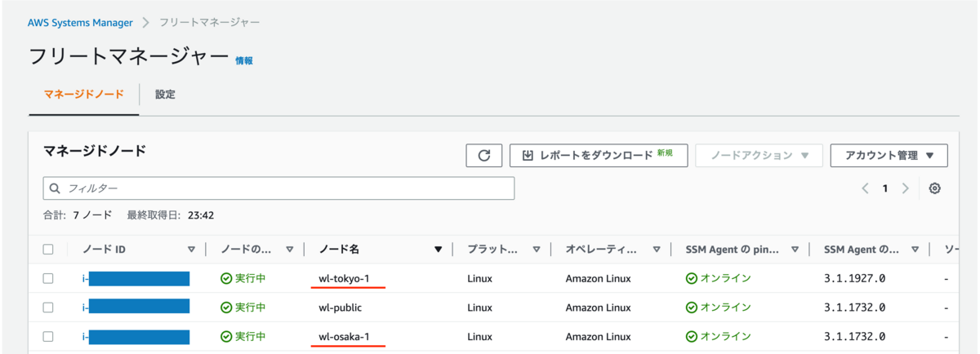Sort by ノード名 column arrow
Viewport: 980px width, 354px height.
pyautogui.click(x=439, y=250)
